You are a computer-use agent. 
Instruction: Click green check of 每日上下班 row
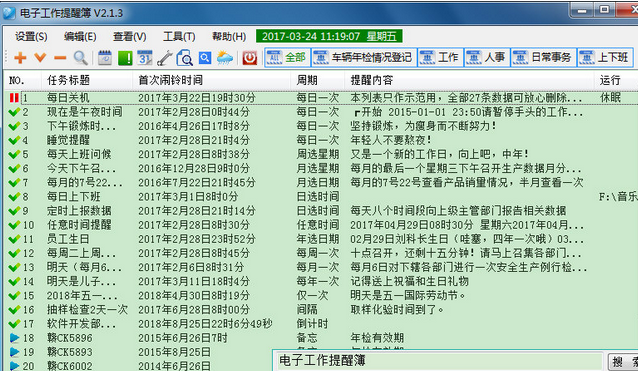click(x=14, y=196)
